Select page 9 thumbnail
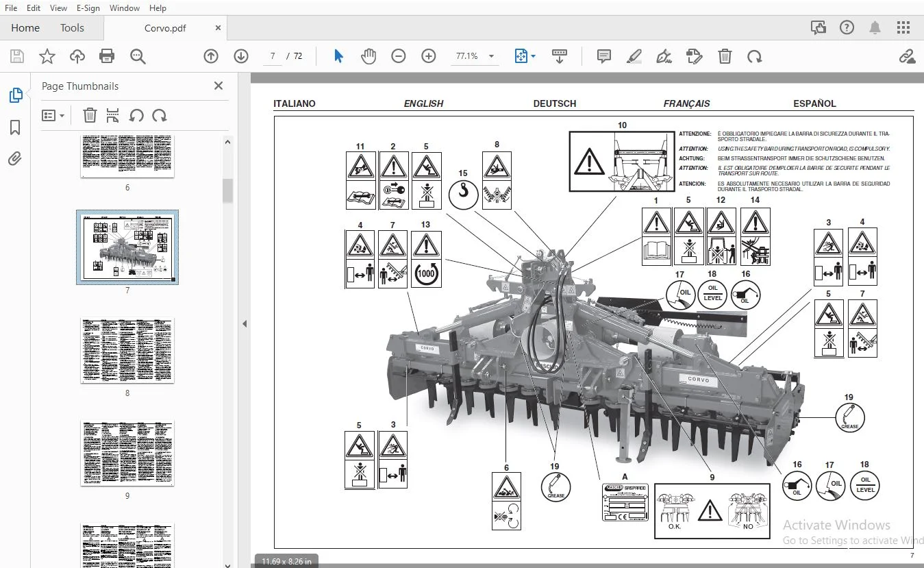Screen dimensions: 924x568 coord(127,453)
